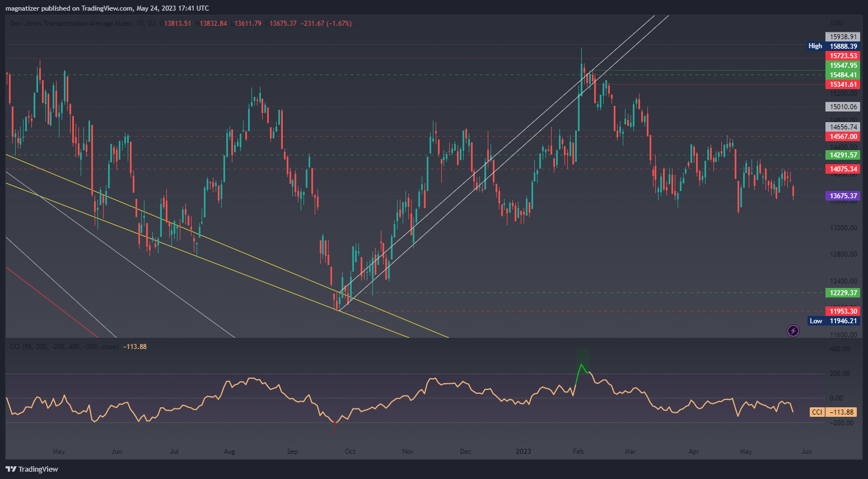
Task: Select the purple current price label 13675.37
Action: 843,196
